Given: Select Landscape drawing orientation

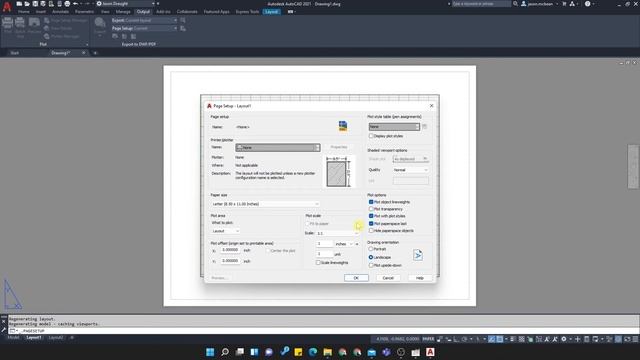Looking at the screenshot, I should click(371, 257).
